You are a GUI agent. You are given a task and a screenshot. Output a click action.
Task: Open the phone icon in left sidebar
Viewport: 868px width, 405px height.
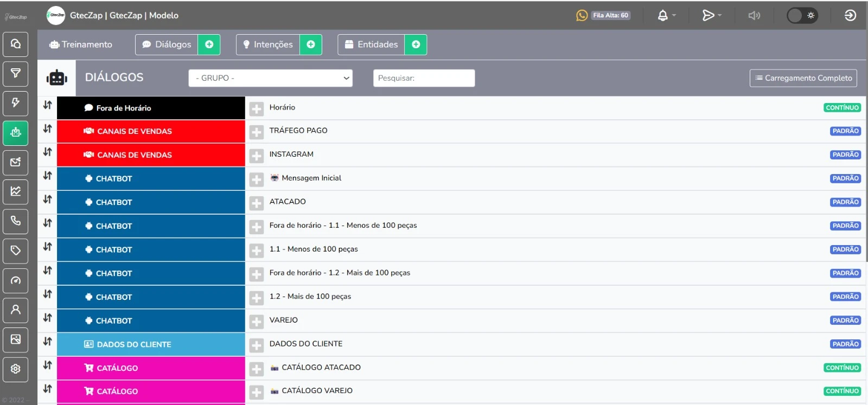(15, 221)
